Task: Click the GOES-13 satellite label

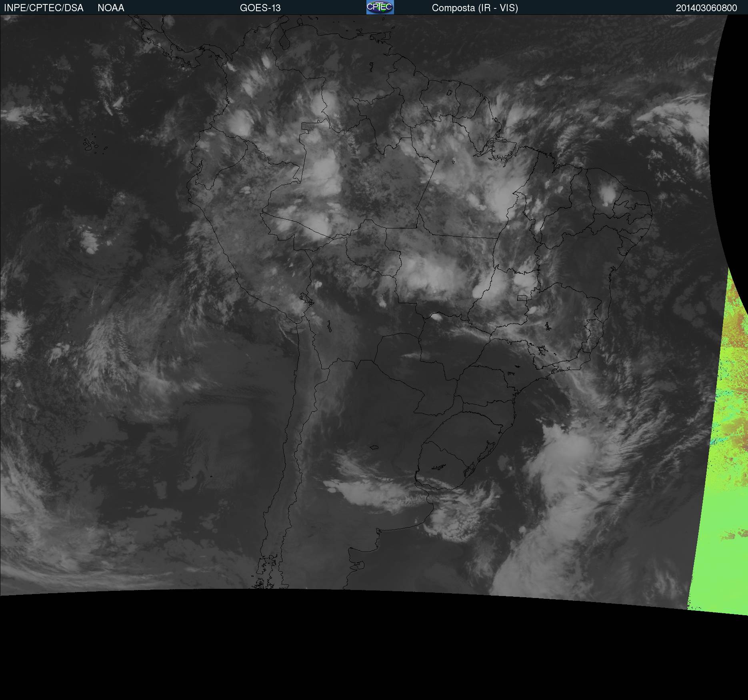Action: point(260,8)
